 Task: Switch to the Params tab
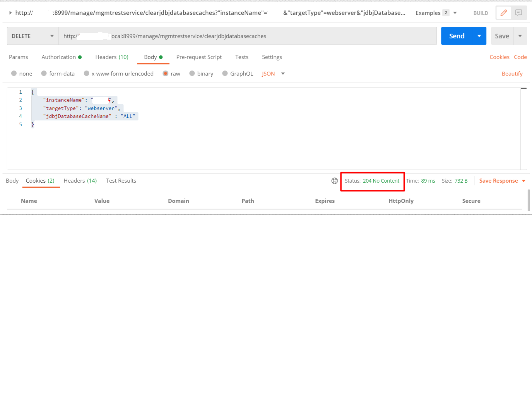(x=19, y=57)
